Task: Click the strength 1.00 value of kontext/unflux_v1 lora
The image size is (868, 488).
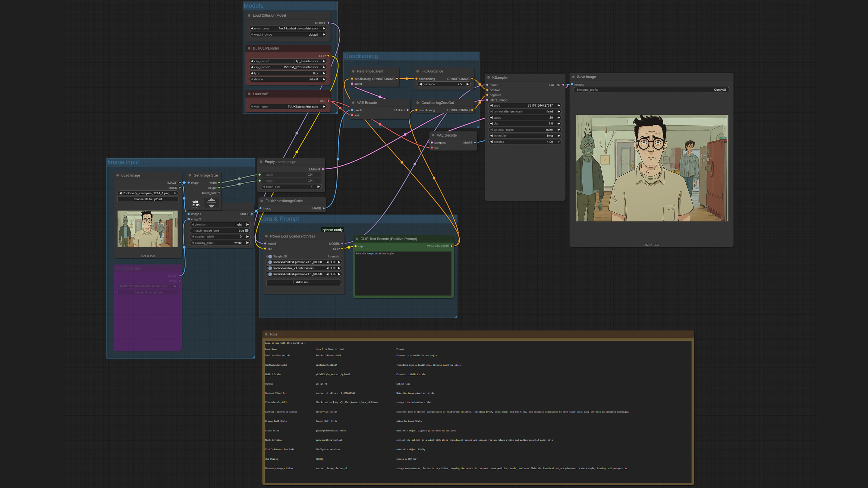Action: (x=333, y=268)
